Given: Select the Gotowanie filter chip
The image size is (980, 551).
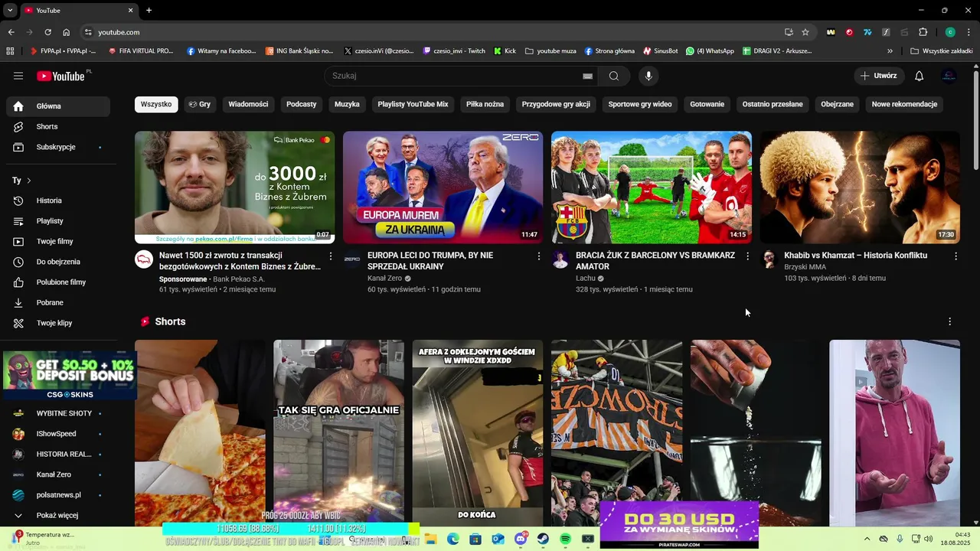Looking at the screenshot, I should 707,104.
